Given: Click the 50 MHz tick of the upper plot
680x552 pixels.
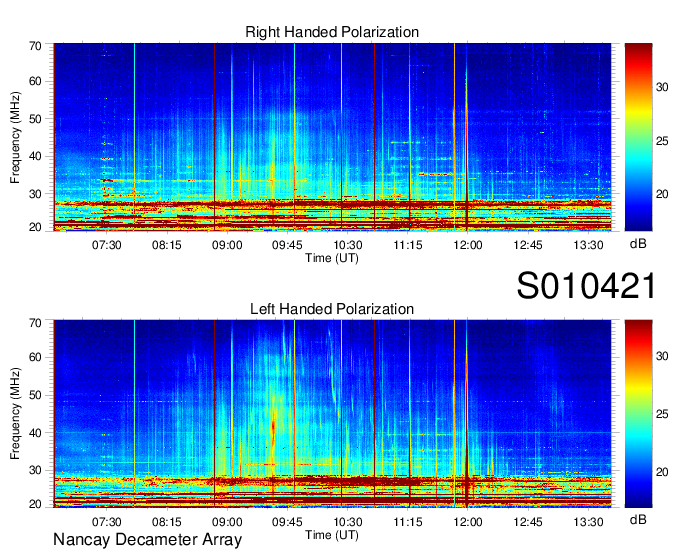Looking at the screenshot, I should [35, 119].
